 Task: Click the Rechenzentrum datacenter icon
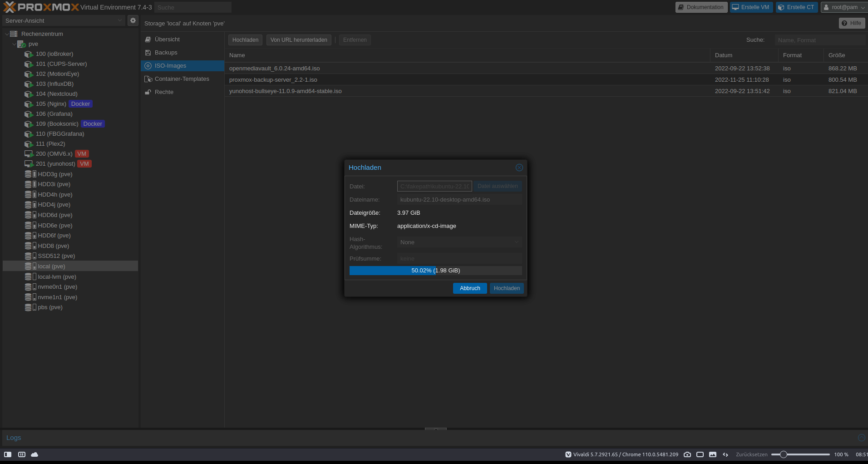click(14, 34)
